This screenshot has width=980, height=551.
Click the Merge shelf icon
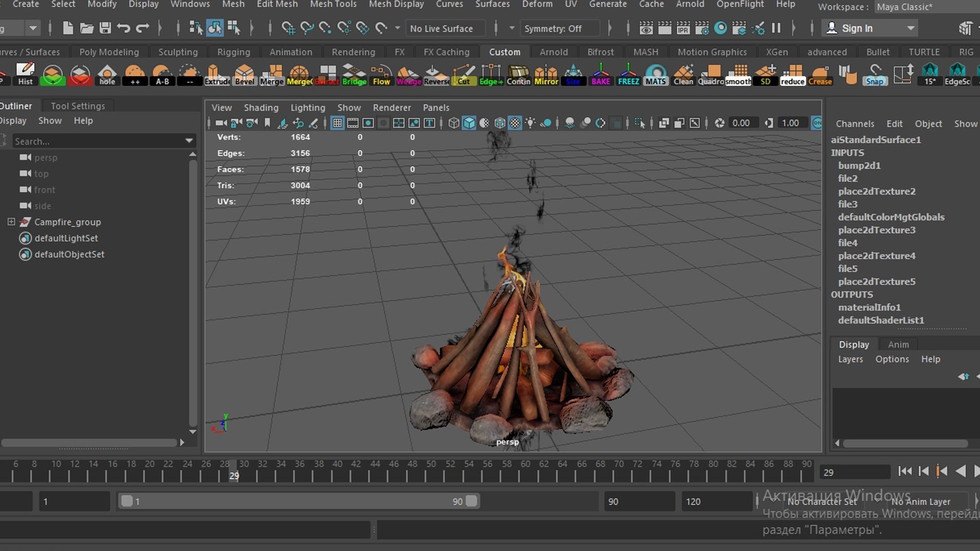[272, 74]
